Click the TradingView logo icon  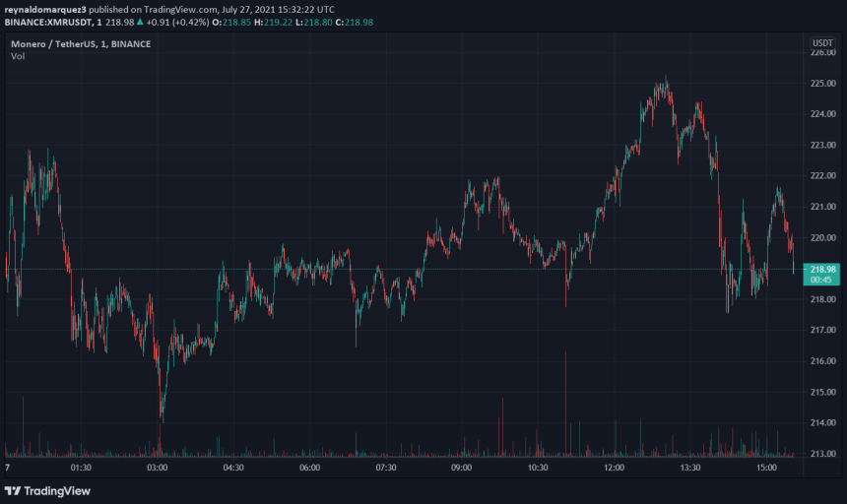coord(13,490)
